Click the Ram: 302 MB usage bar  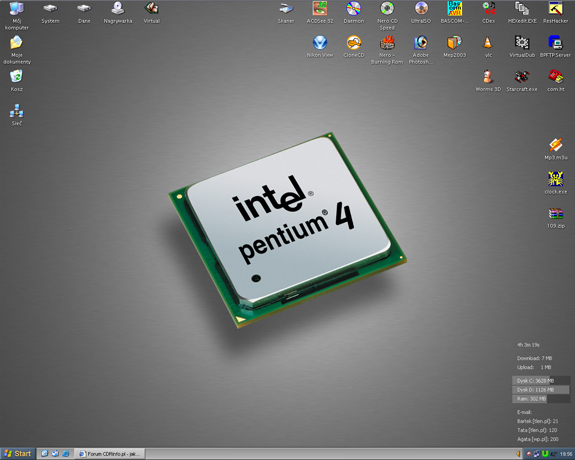coord(541,399)
